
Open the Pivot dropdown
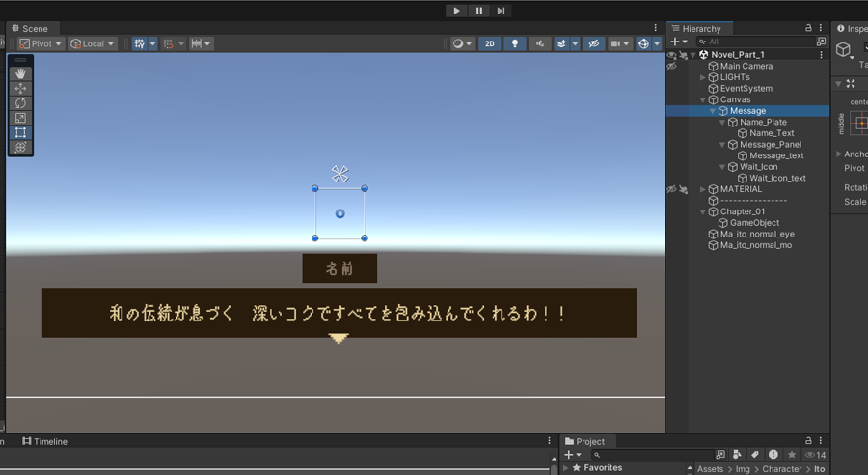pyautogui.click(x=41, y=43)
